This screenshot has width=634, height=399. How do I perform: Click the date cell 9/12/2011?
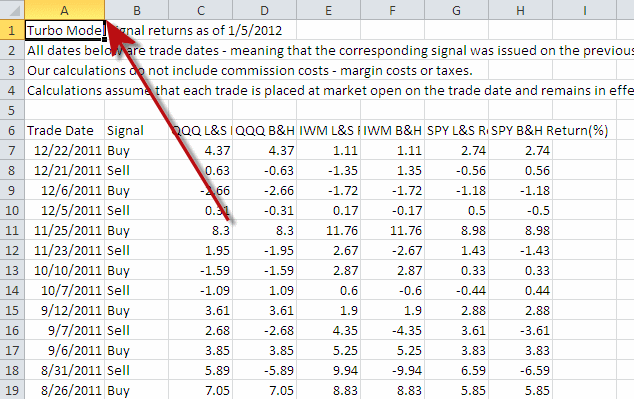point(65,310)
